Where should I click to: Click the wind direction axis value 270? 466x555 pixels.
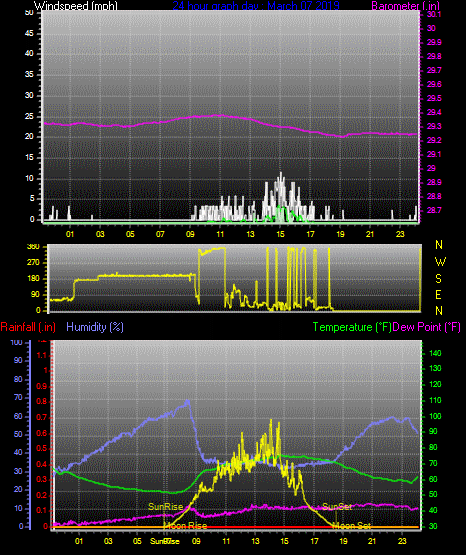(x=33, y=263)
